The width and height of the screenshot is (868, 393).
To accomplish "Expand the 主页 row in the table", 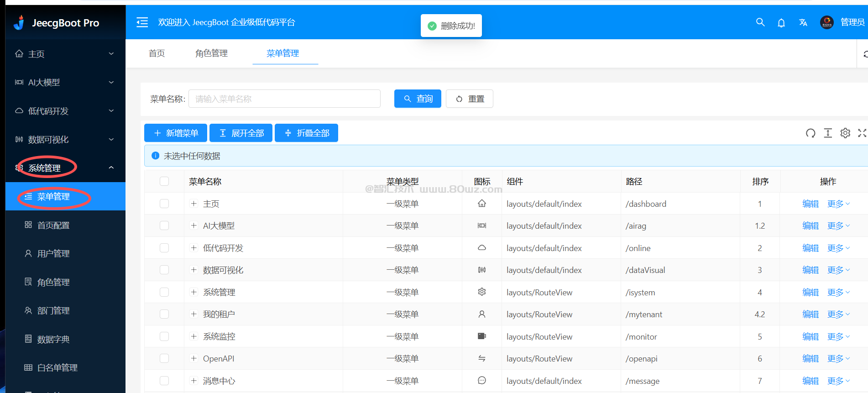I will tap(194, 204).
